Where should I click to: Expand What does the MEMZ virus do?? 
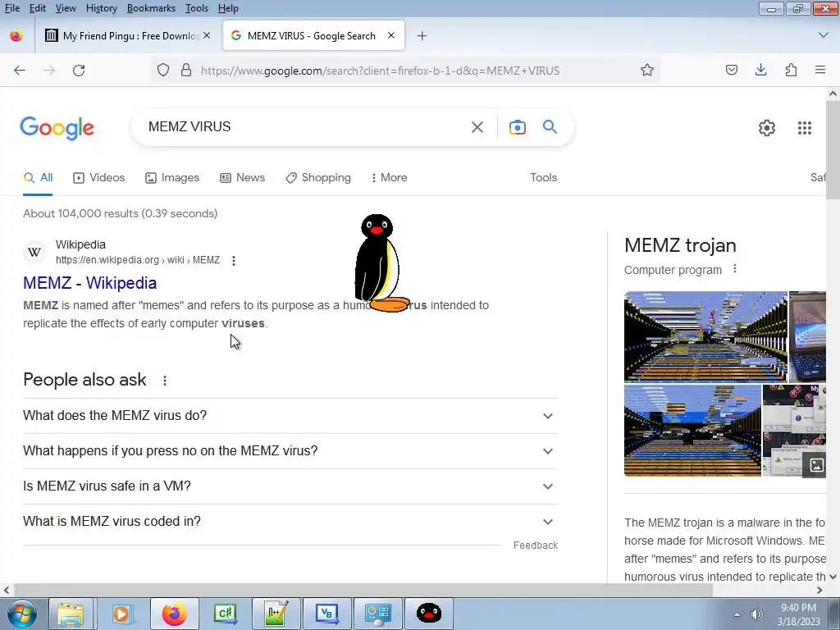(x=290, y=416)
